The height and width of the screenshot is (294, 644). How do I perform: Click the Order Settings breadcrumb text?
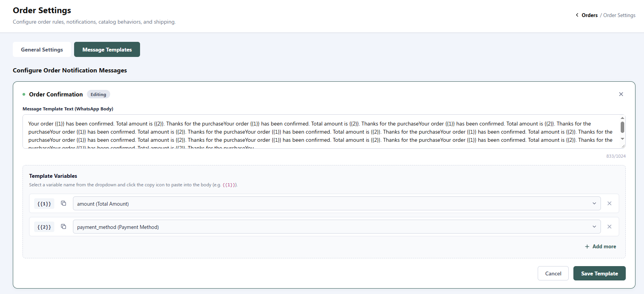(x=619, y=15)
